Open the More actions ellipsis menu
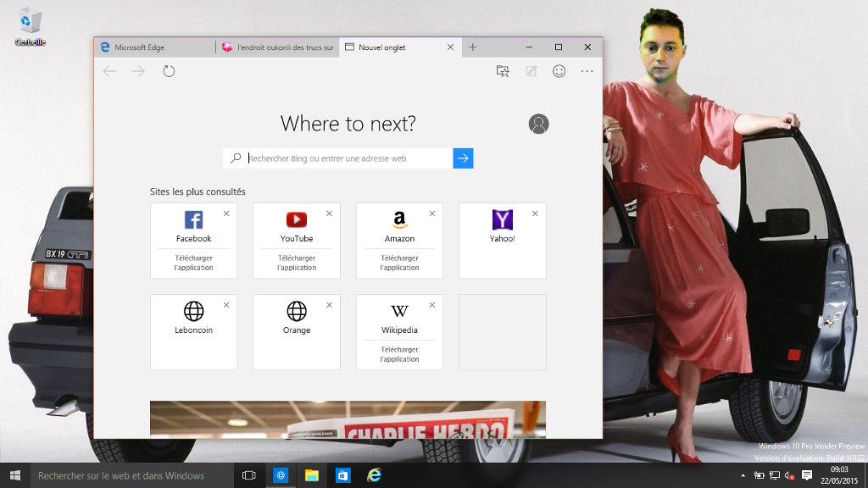The image size is (868, 488). [587, 71]
